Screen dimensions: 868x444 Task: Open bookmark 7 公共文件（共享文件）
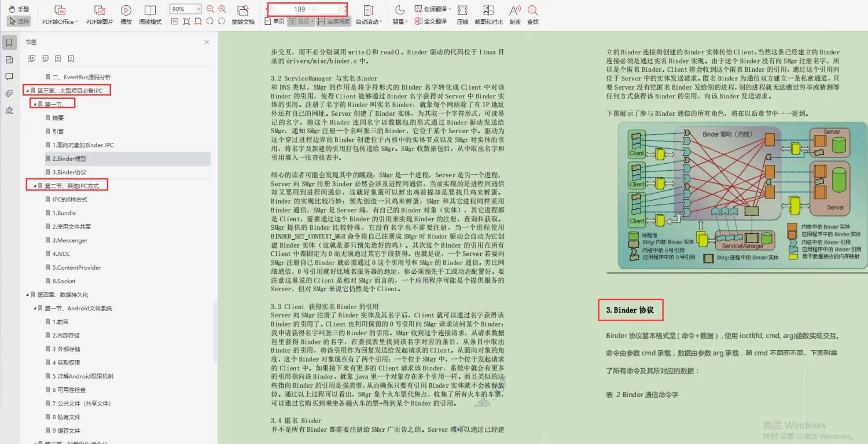point(78,403)
